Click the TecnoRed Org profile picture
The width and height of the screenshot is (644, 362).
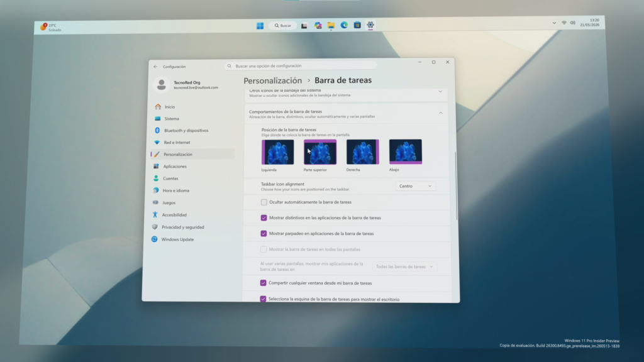click(x=162, y=85)
